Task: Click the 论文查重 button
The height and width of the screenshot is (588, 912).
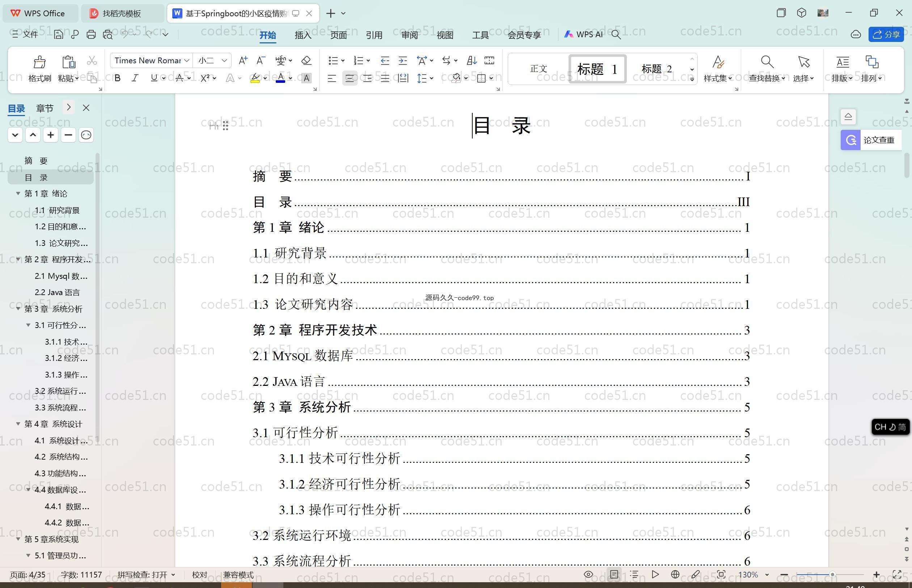Action: 871,140
